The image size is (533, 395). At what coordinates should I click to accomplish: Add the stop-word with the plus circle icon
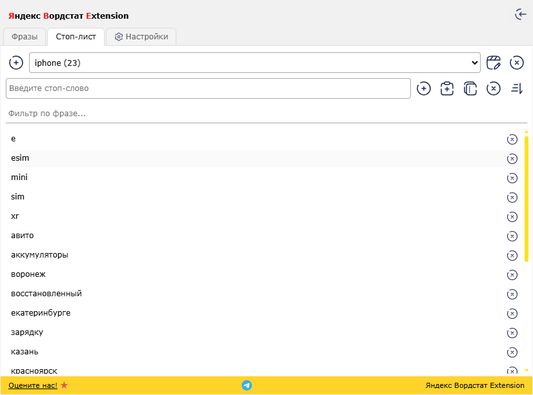coord(424,88)
